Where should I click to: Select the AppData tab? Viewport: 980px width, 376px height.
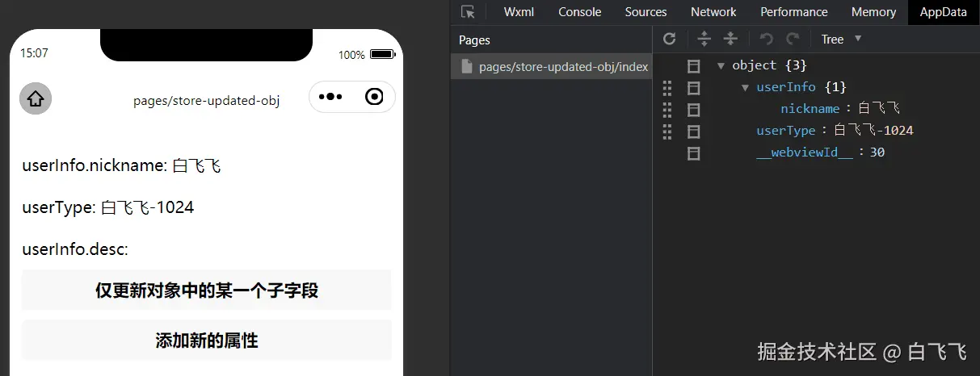point(943,12)
